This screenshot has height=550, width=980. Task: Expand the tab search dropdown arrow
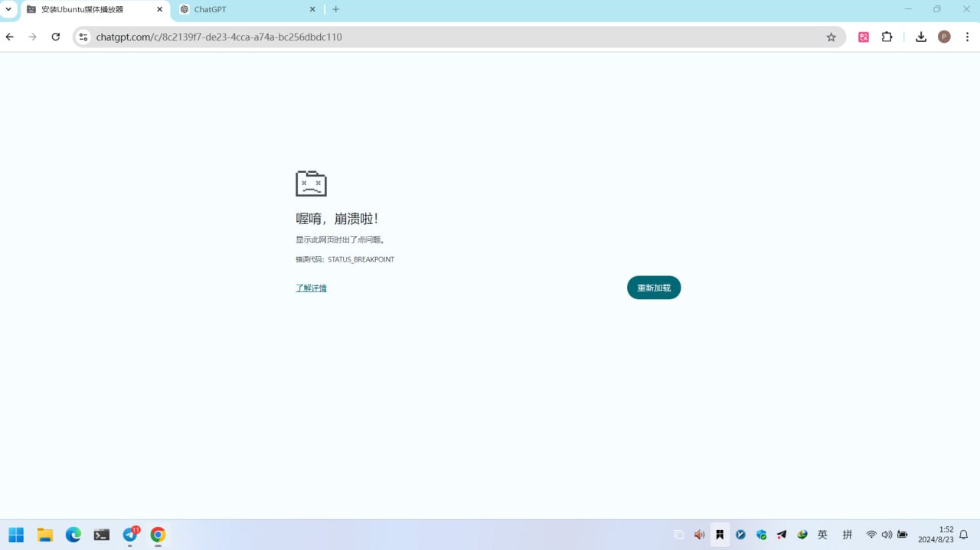point(9,9)
